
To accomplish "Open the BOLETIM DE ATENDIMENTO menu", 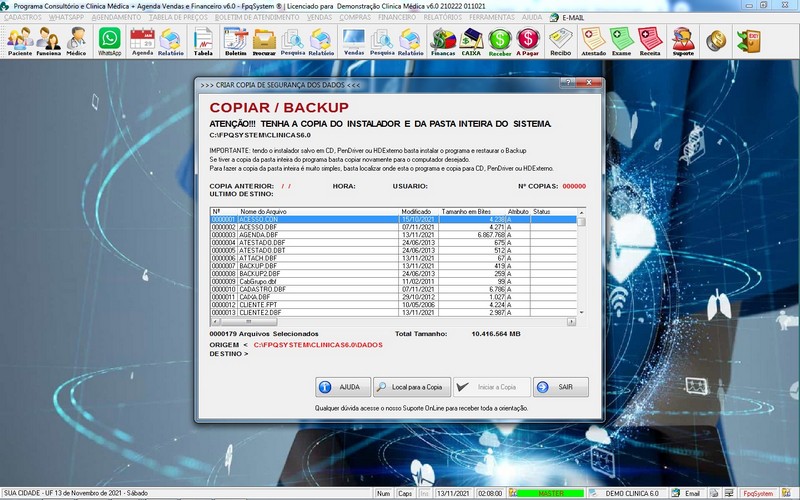I will coord(257,17).
